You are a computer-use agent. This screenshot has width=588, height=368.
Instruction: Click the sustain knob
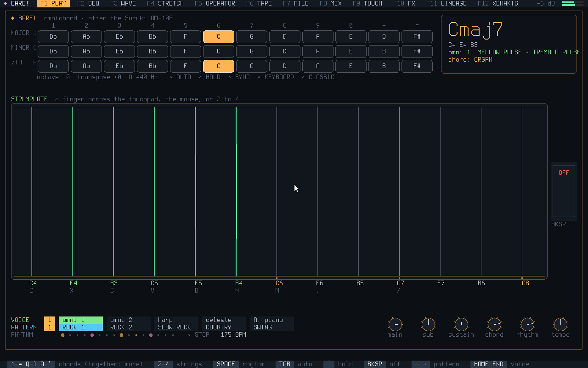coord(461,324)
